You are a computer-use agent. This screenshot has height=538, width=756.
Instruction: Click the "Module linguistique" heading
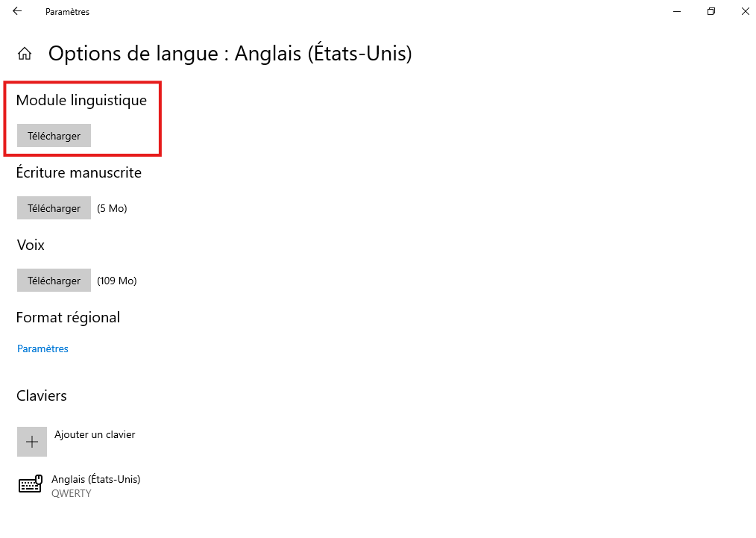pos(81,100)
